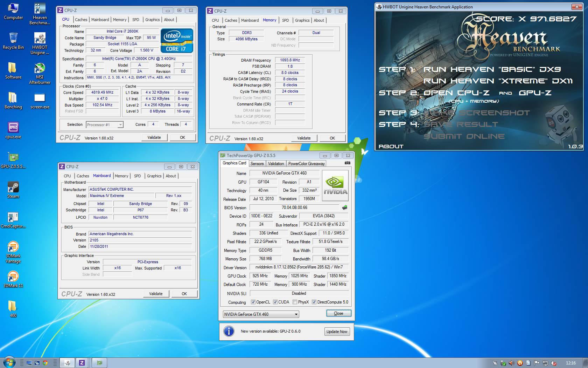Open Graphics tab in the Mainboard CPU-Z window

154,176
